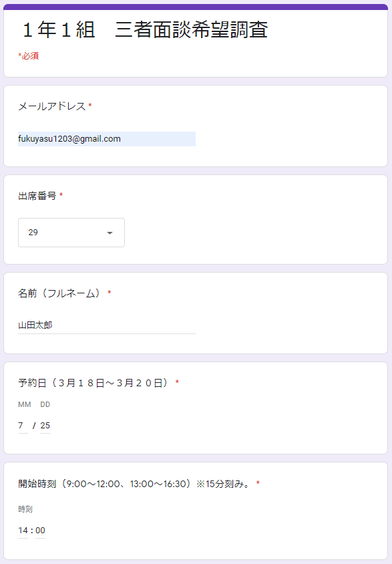The image size is (392, 564).
Task: Select the month field showing 7
Action: (x=23, y=426)
